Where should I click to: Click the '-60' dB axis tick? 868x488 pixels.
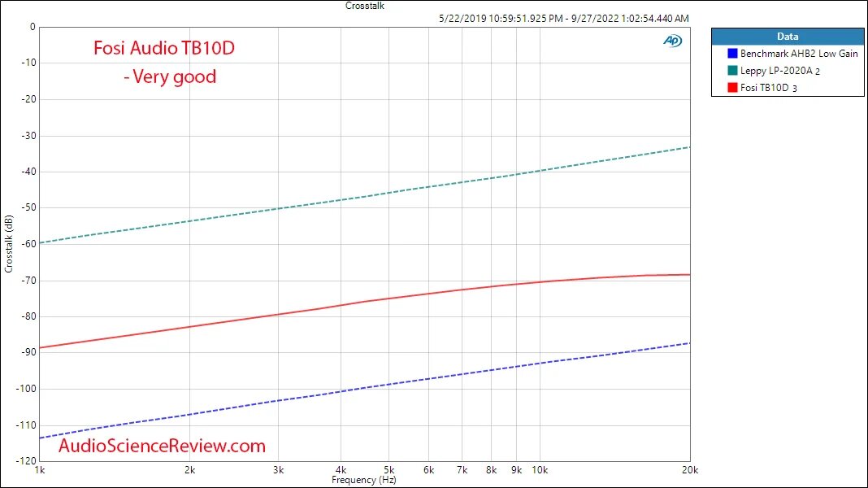click(x=28, y=244)
